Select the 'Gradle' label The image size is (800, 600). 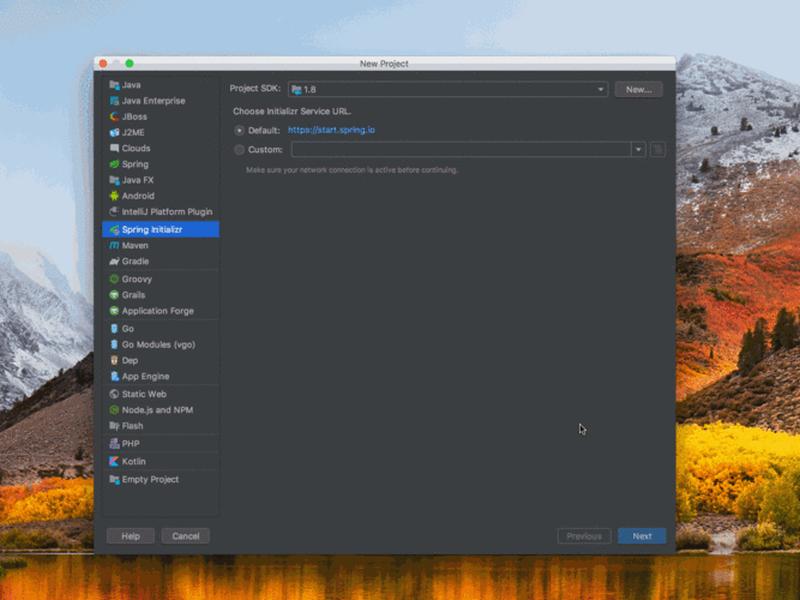coord(135,261)
